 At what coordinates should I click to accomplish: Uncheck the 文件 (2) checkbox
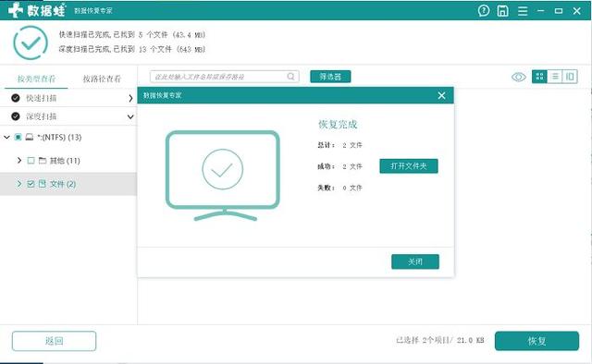tap(31, 184)
